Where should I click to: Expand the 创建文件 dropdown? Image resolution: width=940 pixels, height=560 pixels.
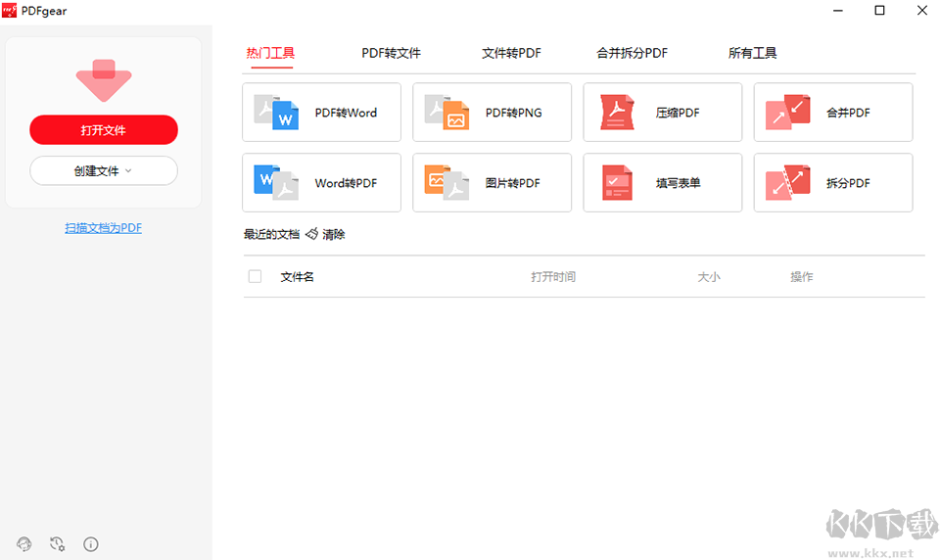coord(104,171)
